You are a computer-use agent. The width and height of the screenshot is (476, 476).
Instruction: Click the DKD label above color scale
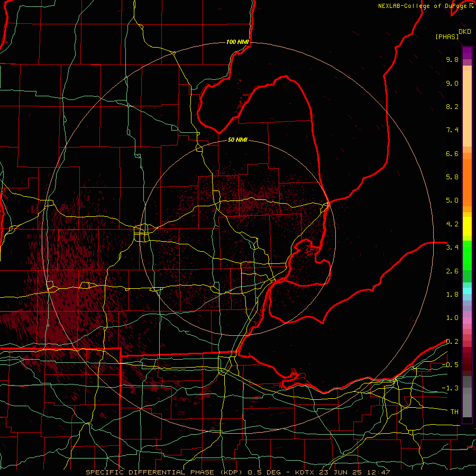pos(465,32)
